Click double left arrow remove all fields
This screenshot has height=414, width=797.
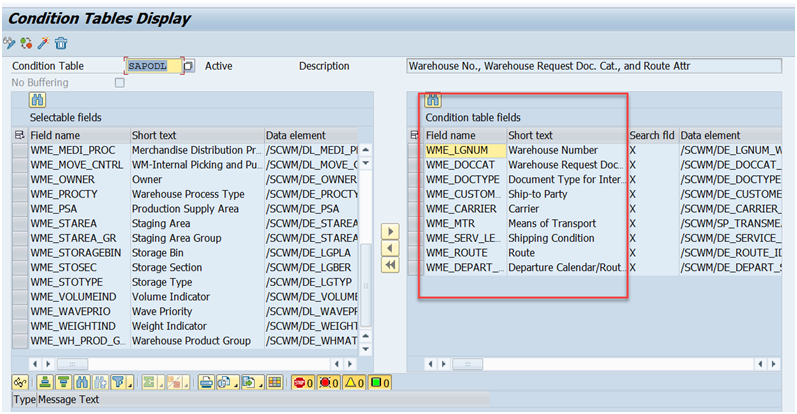pyautogui.click(x=390, y=265)
